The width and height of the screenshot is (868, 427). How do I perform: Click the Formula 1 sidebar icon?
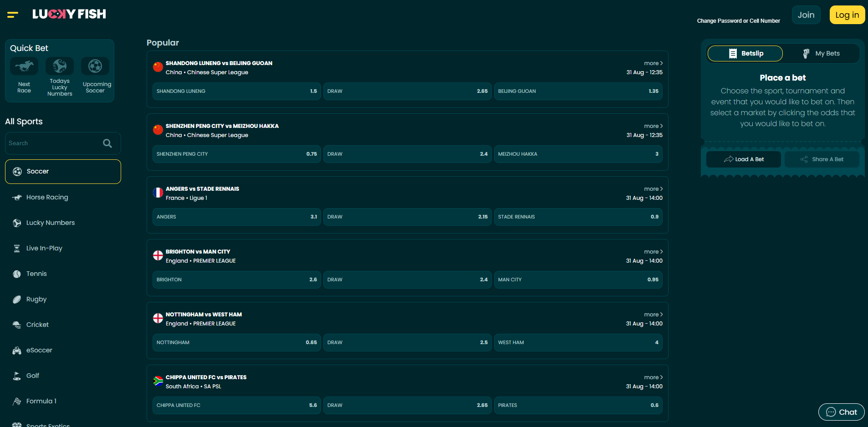pos(17,402)
